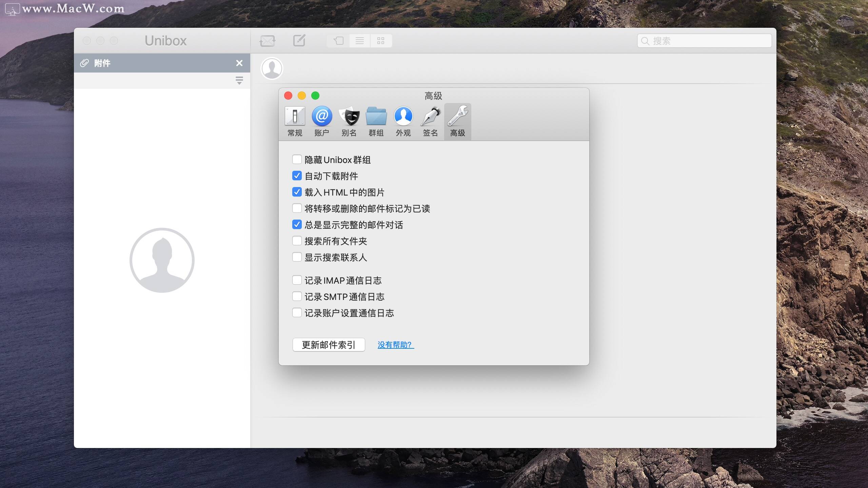The width and height of the screenshot is (868, 488).
Task: Close the 附件 attachments filter bar
Action: coord(239,63)
